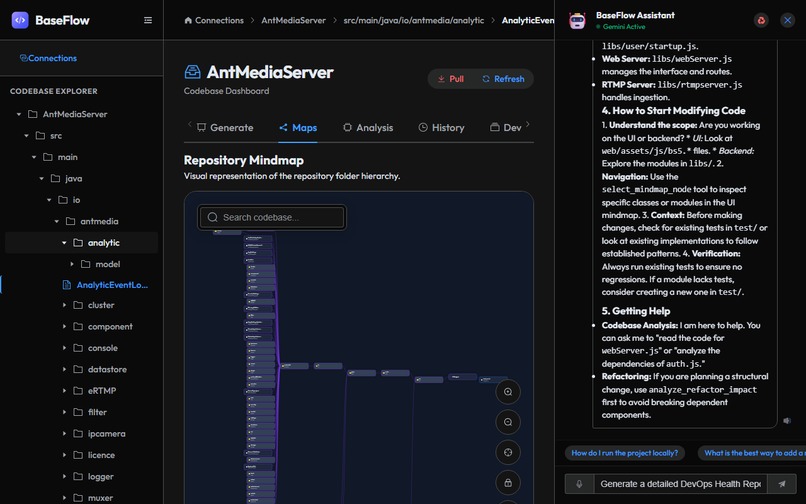This screenshot has height=504, width=806.
Task: Close the BaseFlow Assistant panel
Action: click(x=787, y=20)
